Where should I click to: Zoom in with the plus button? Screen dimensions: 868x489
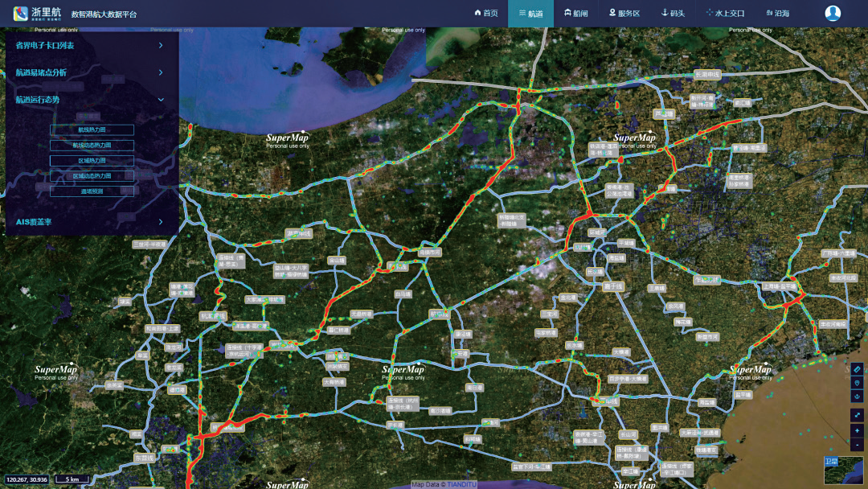point(857,430)
